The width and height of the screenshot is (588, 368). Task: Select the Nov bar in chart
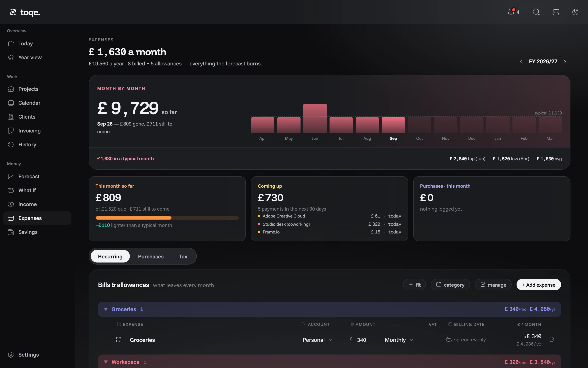[446, 125]
